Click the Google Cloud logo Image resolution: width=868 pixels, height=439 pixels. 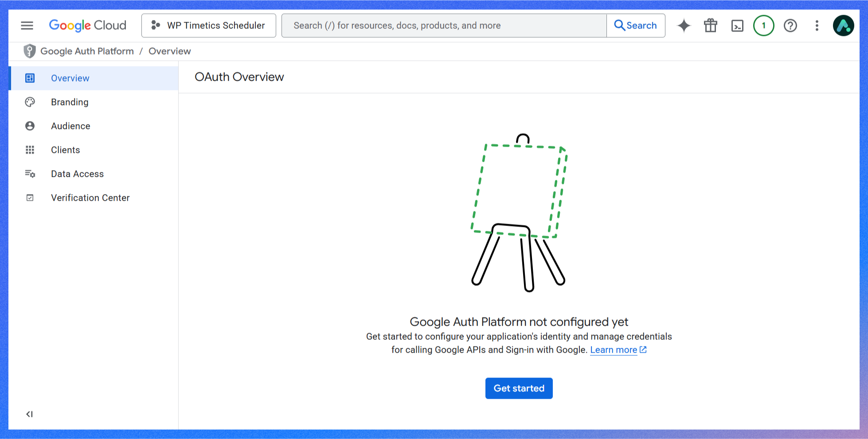(88, 26)
